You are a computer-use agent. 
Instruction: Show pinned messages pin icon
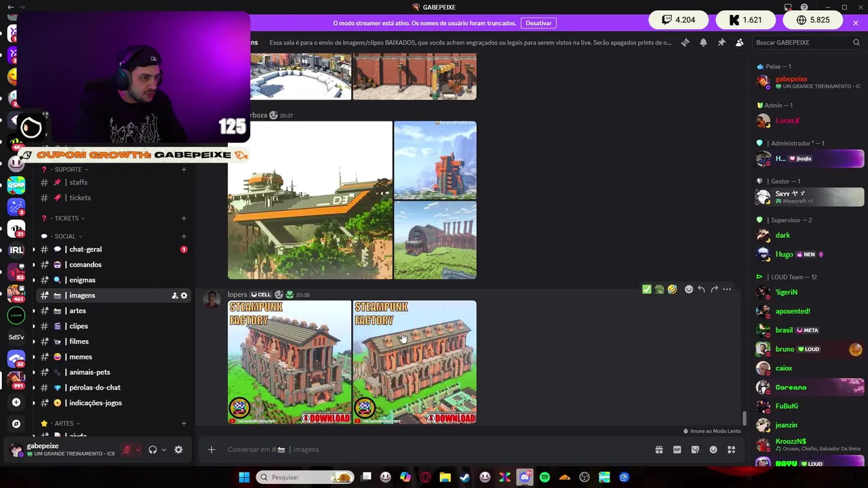click(722, 42)
